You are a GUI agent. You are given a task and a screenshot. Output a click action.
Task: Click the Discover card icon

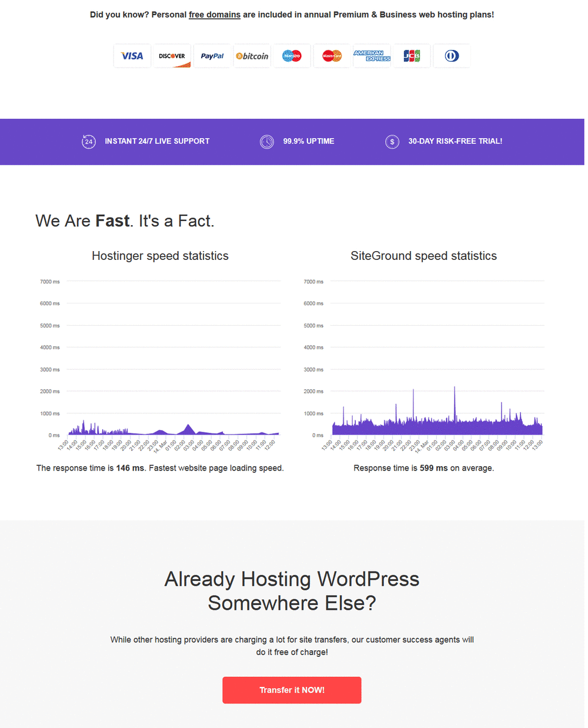pyautogui.click(x=172, y=56)
